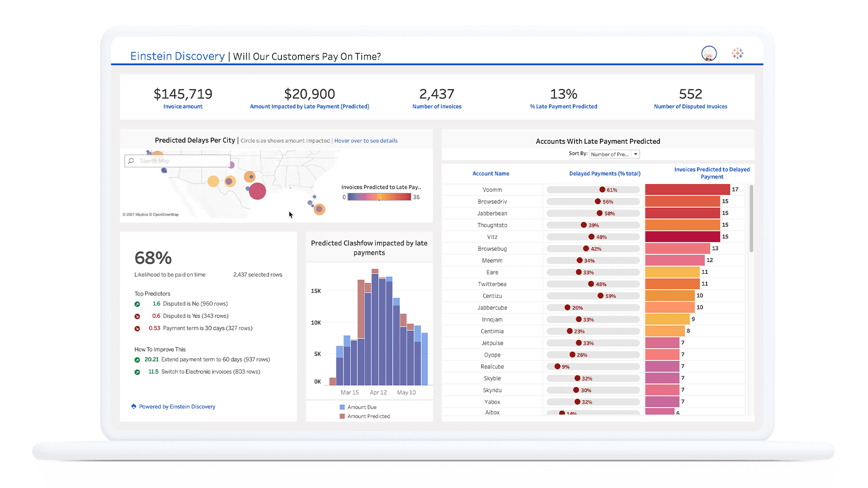Click the largest red circle on the map
Screen dimensions: 868x488
click(257, 191)
